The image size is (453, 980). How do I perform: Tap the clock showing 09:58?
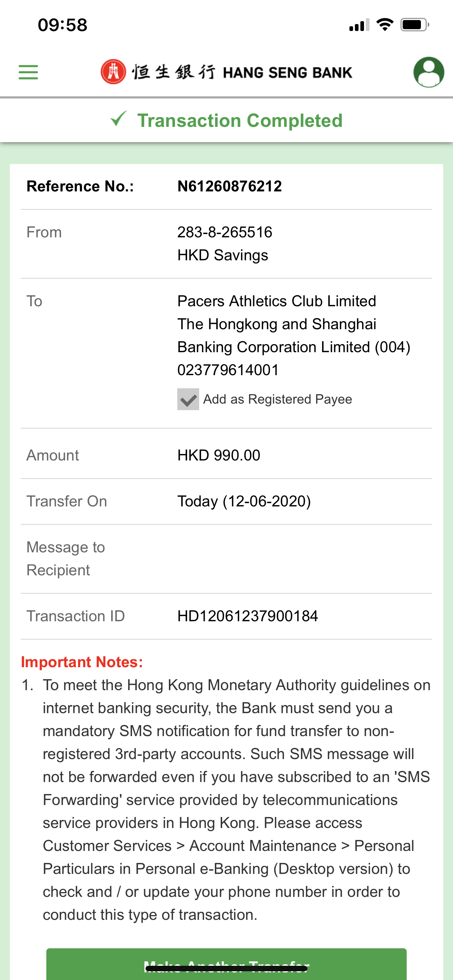(62, 25)
